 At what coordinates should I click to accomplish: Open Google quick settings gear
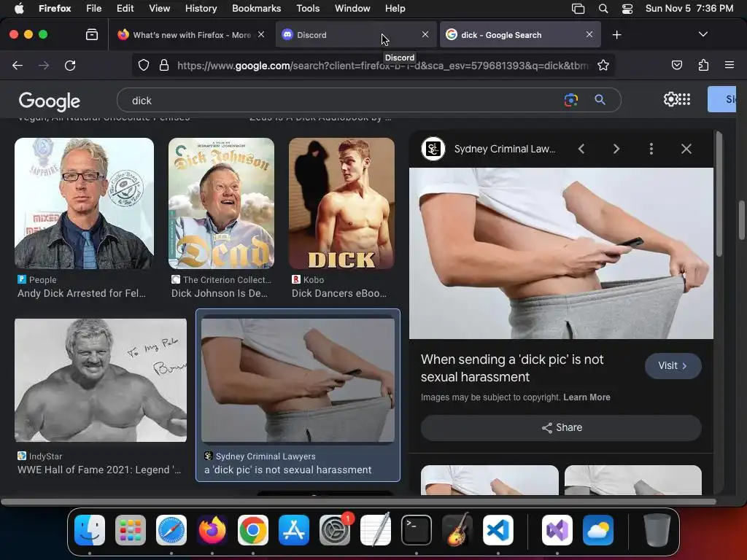(670, 99)
